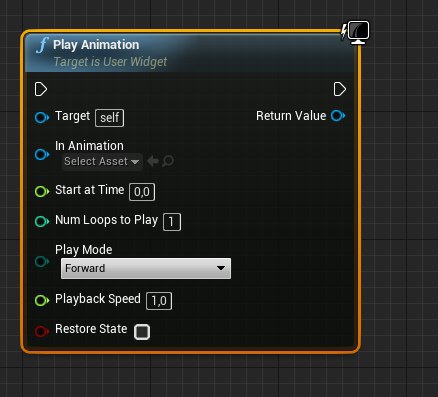Click the 'Restore State' label

(91, 329)
